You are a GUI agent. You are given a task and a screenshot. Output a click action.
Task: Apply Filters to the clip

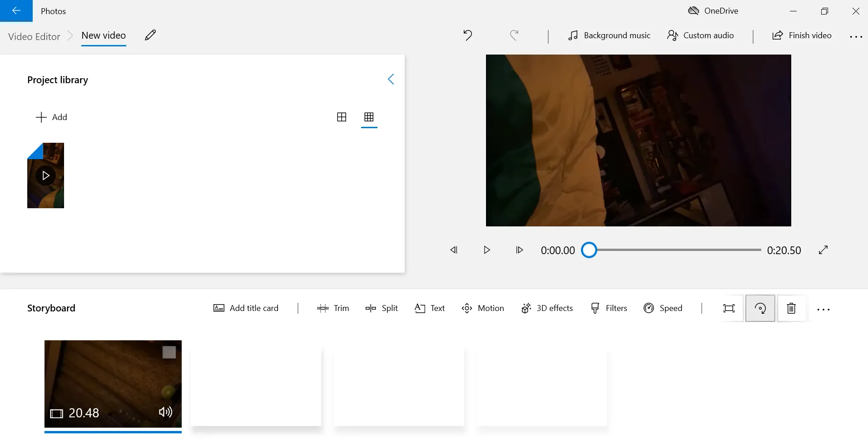click(608, 308)
